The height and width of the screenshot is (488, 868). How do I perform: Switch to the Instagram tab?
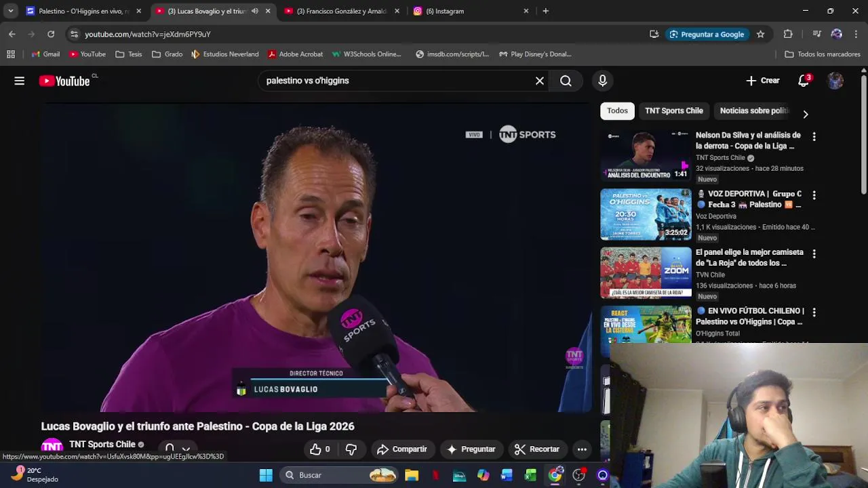click(472, 11)
